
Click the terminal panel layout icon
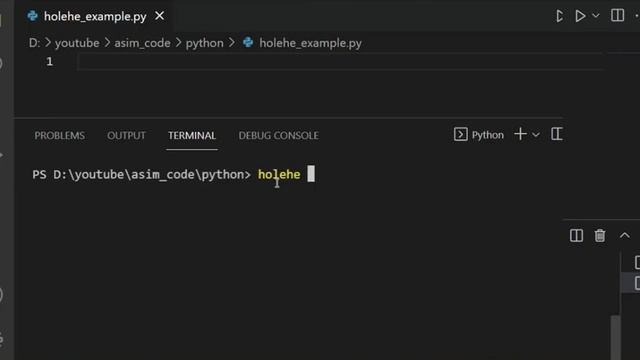(557, 134)
